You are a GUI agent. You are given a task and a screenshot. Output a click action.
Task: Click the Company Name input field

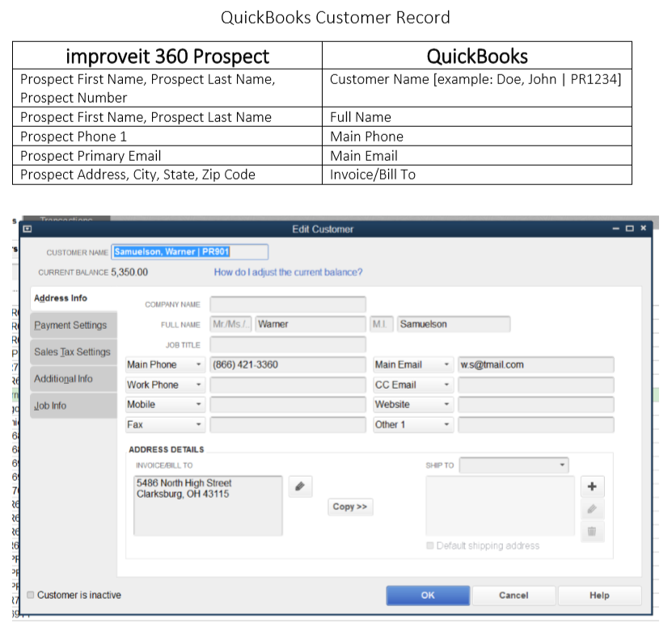pyautogui.click(x=287, y=305)
